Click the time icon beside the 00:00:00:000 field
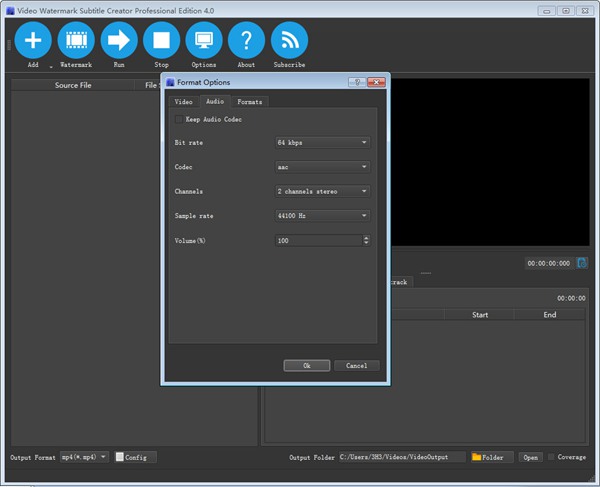 (582, 263)
